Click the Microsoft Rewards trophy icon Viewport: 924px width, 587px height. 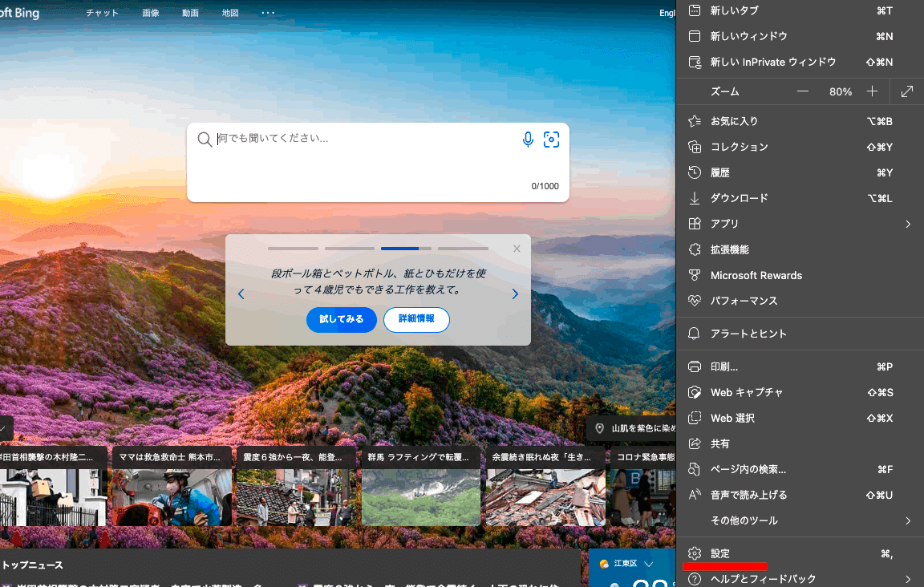[x=695, y=275]
